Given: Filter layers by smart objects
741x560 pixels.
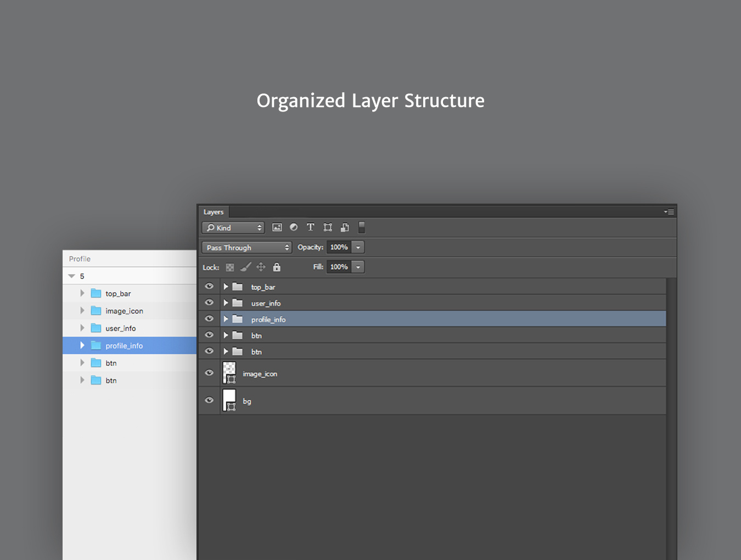Looking at the screenshot, I should click(345, 227).
